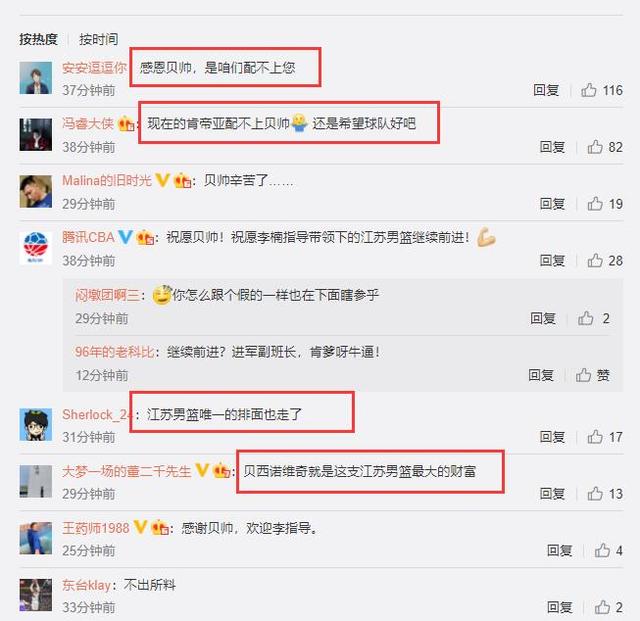The width and height of the screenshot is (640, 621).
Task: Reply to 腾讯CBA's comment
Action: [x=552, y=260]
